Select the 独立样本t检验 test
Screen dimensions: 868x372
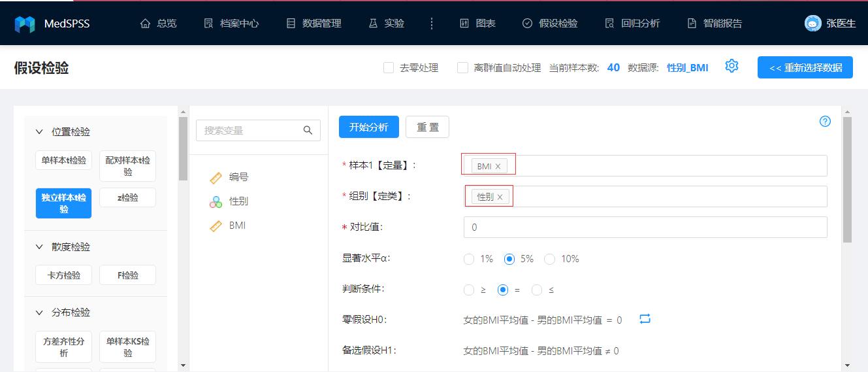64,203
